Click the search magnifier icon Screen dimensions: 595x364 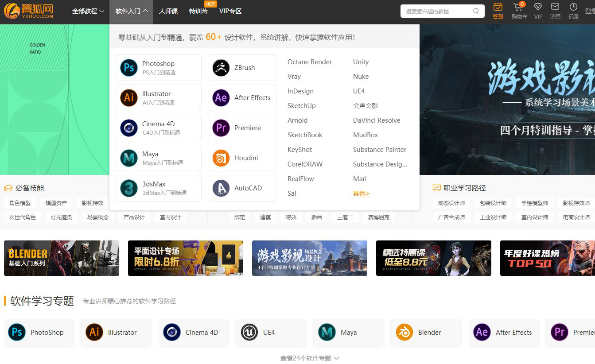(476, 11)
